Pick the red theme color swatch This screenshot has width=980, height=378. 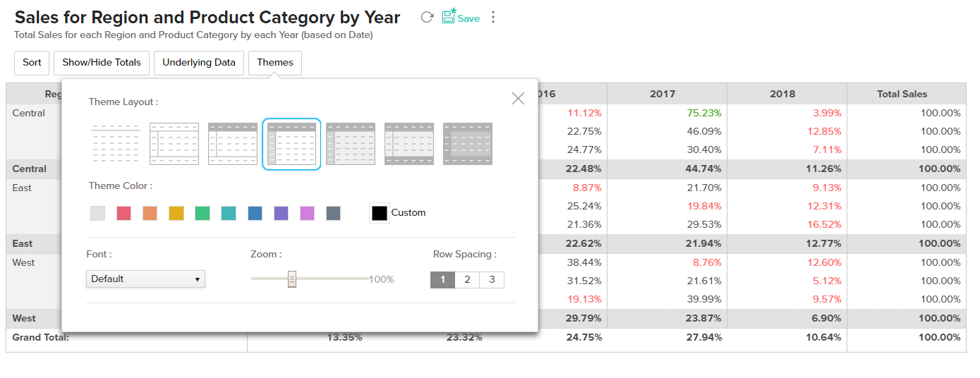pos(124,213)
